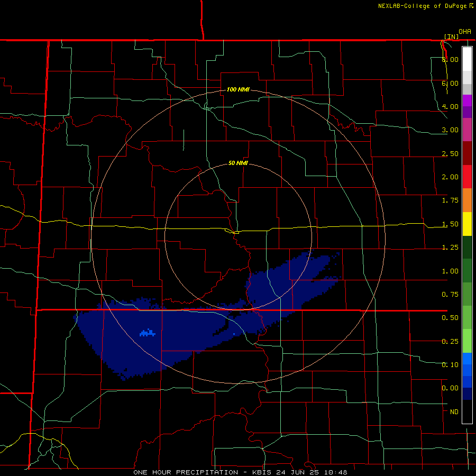This screenshot has width=476, height=476.
Task: Click the 0.10 legend value
Action: tap(450, 365)
